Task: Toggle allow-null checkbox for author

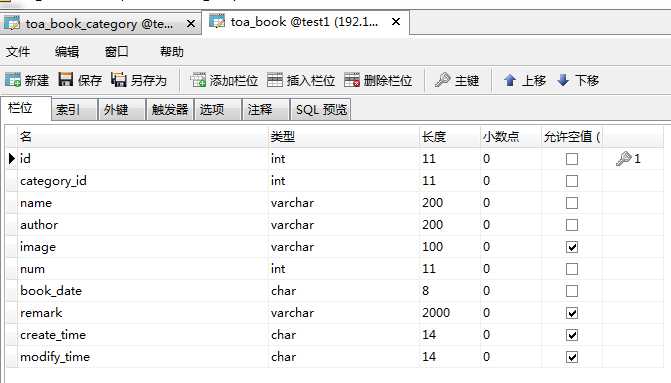Action: [572, 225]
